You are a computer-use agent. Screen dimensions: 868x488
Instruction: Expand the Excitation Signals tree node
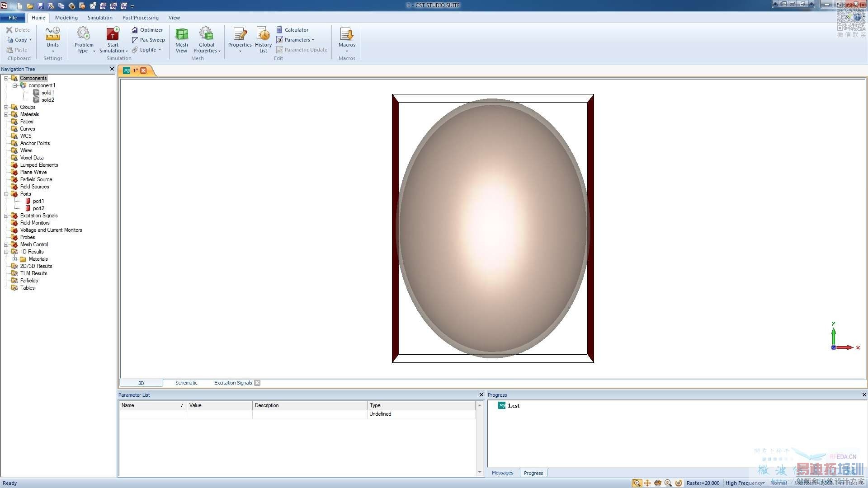6,216
